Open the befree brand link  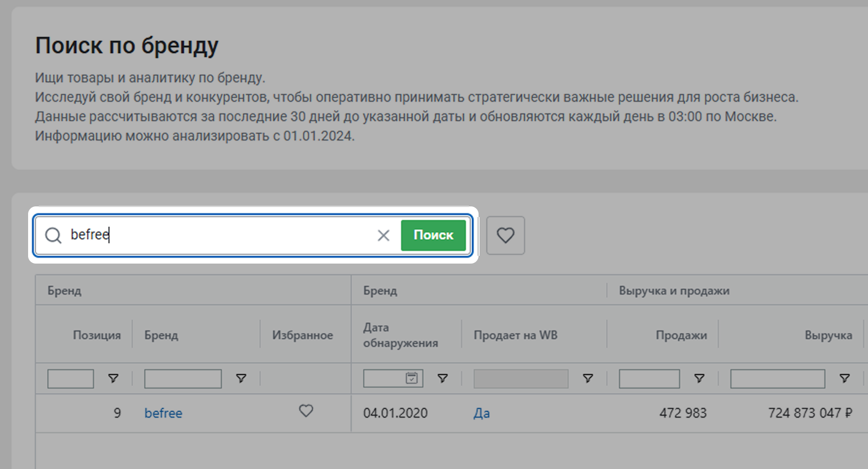point(163,413)
